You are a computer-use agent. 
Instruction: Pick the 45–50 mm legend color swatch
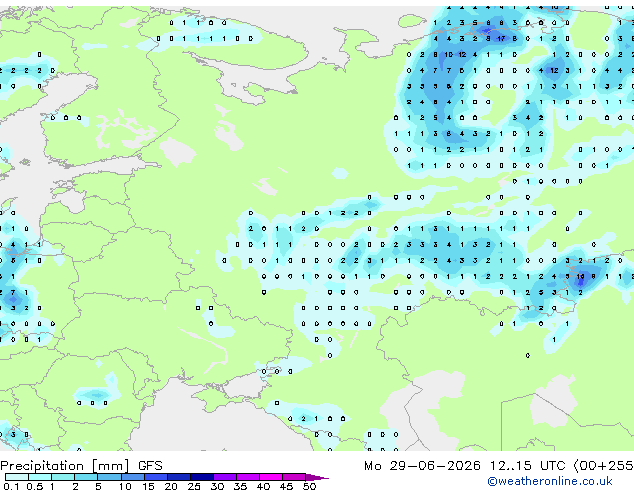[x=294, y=477]
